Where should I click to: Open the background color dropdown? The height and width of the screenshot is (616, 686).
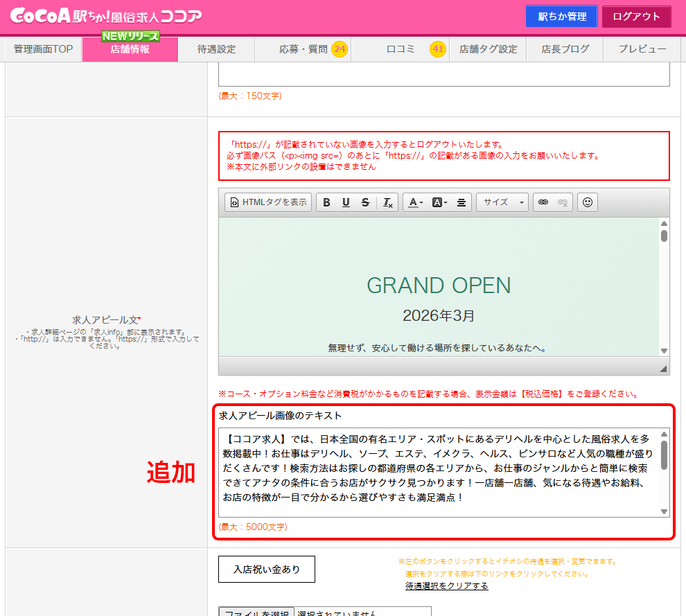(439, 202)
